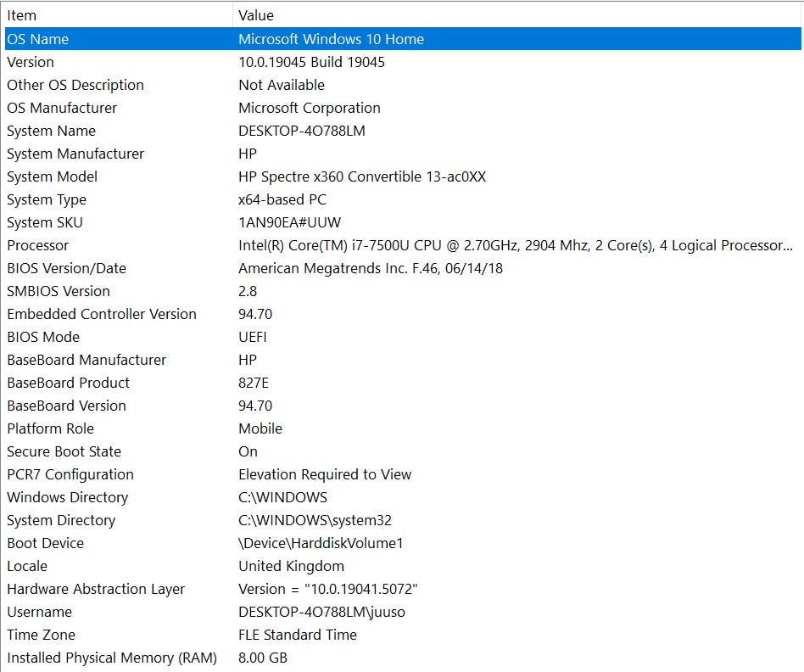
Task: Select the 'BaseBoard Manufacturer' row
Action: tap(87, 360)
